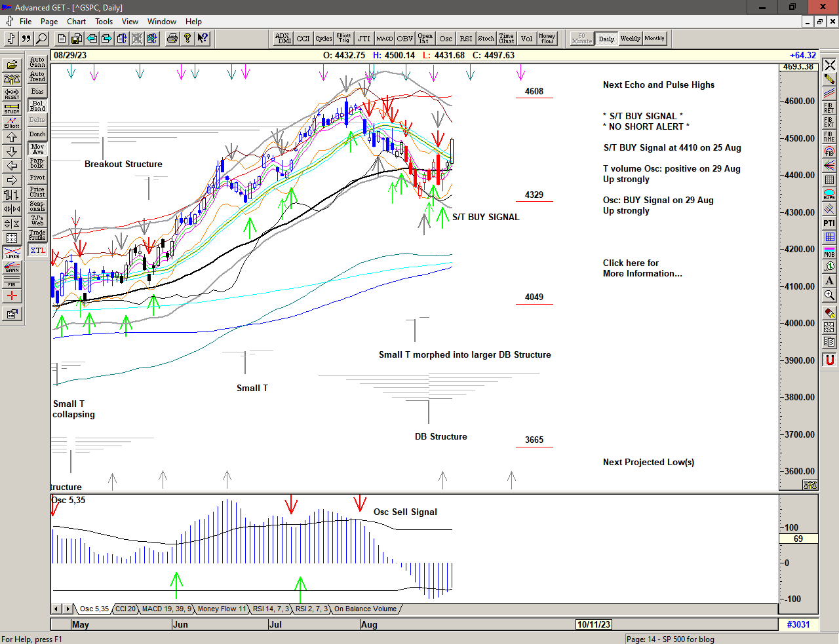Click 'Click here for More Information' link
Viewport: 839px width, 644px height.
coord(642,268)
